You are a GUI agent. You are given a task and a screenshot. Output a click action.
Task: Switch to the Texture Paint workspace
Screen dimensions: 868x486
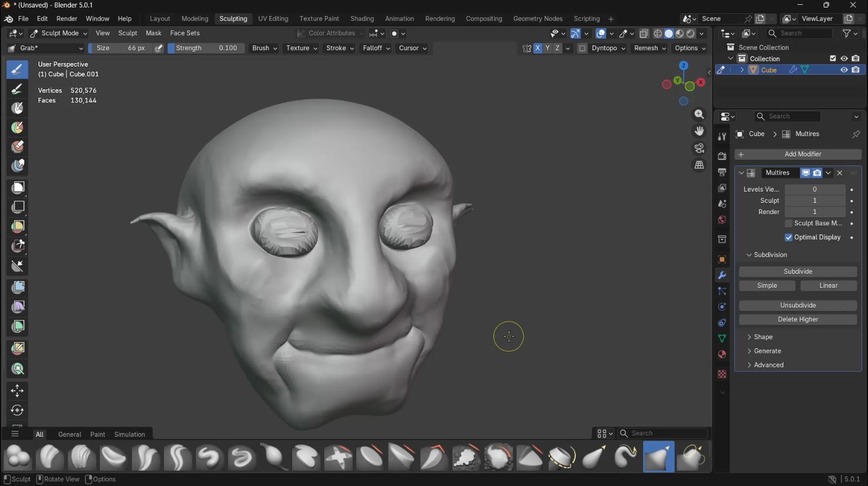pos(319,18)
